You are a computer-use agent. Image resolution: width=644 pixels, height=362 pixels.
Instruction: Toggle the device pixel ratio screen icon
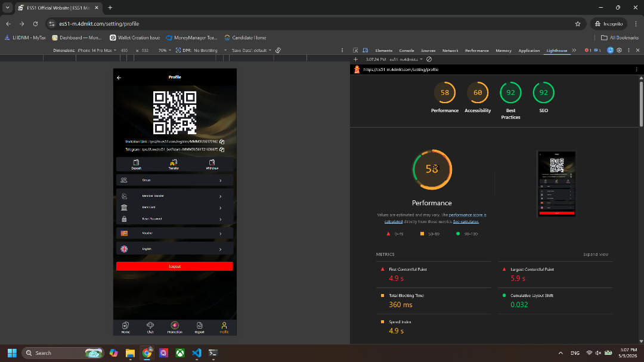tap(178, 50)
